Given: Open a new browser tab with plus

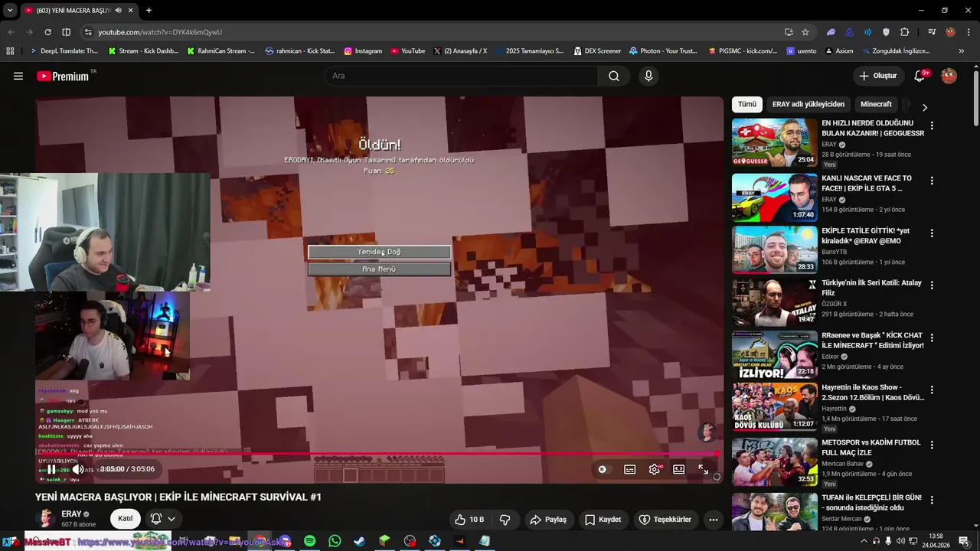Looking at the screenshot, I should tap(149, 10).
